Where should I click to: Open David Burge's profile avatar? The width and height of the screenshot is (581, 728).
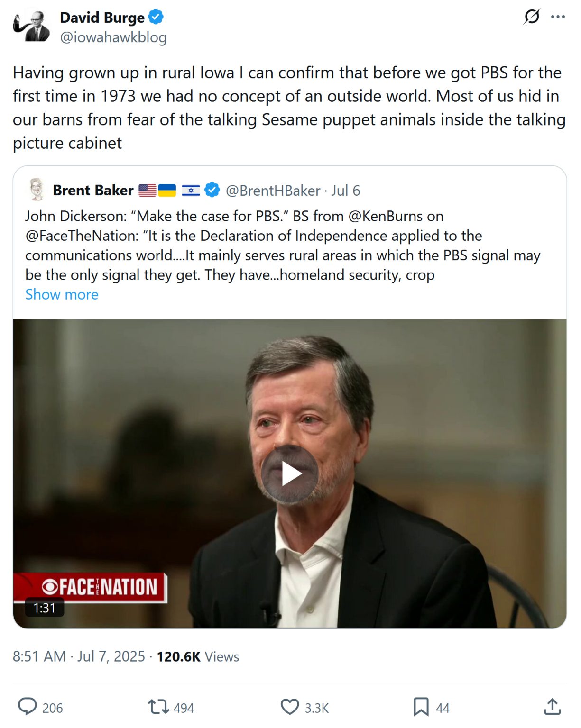[31, 27]
